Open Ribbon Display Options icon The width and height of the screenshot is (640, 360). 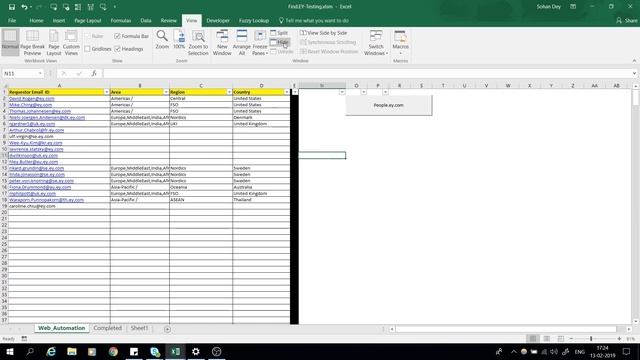point(573,7)
